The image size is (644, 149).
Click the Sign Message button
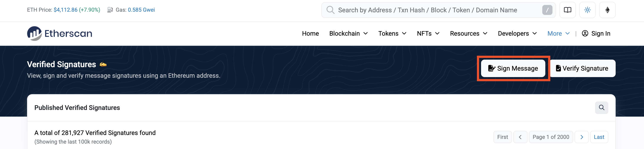(x=513, y=68)
